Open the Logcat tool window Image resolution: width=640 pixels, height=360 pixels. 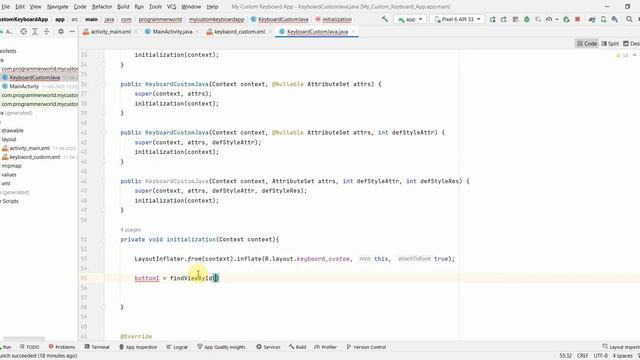(x=177, y=347)
